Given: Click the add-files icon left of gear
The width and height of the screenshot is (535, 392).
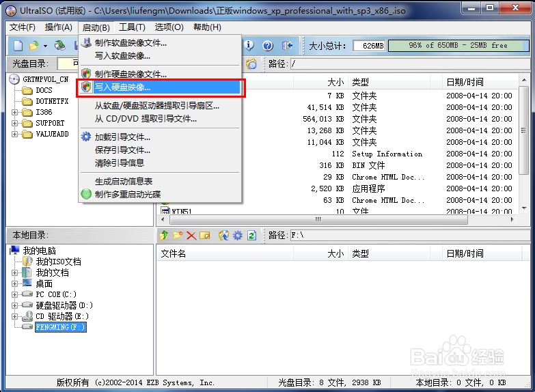Looking at the screenshot, I should (223, 235).
